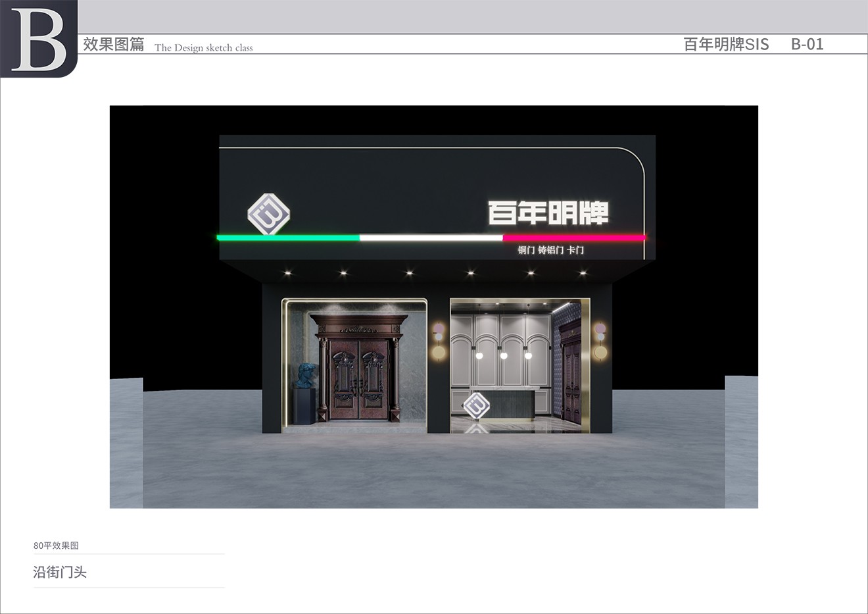The width and height of the screenshot is (868, 614).
Task: Click the large B section letter badge
Action: coord(39,38)
